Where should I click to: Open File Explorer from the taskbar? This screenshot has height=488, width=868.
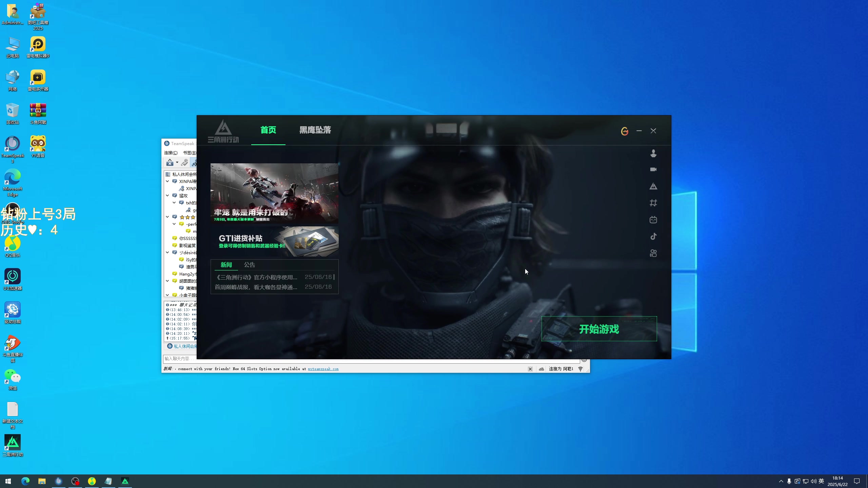[42, 481]
